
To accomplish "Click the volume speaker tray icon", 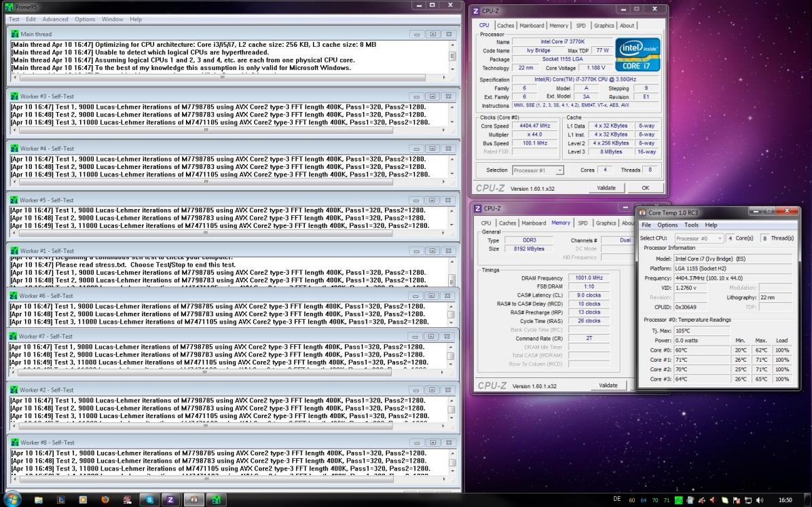I will pos(759,500).
